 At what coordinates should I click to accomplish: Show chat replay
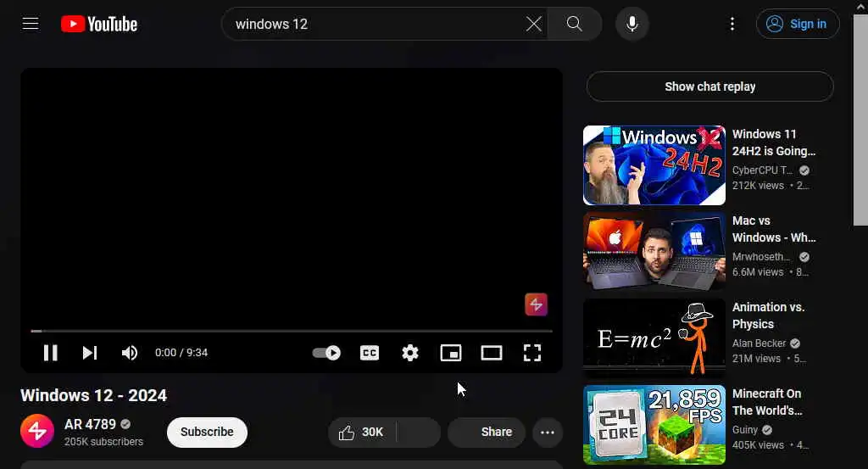point(709,87)
